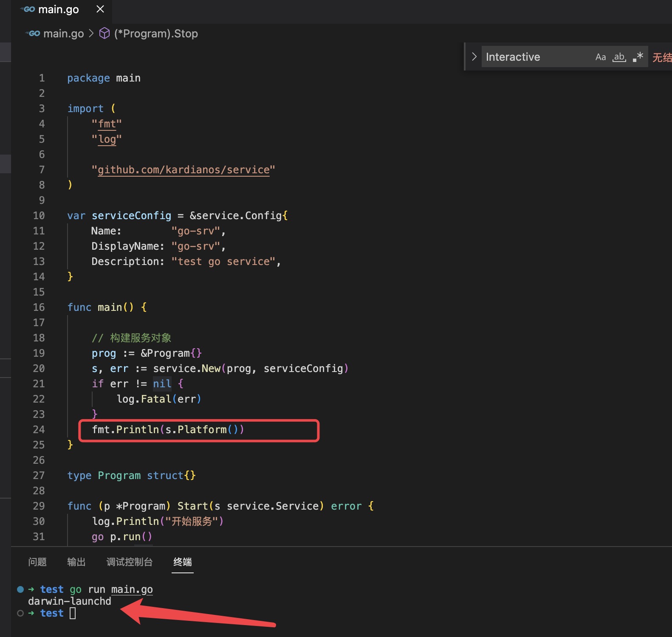The width and height of the screenshot is (672, 637).
Task: Click the Go file icon in the main.go tab
Action: (28, 9)
